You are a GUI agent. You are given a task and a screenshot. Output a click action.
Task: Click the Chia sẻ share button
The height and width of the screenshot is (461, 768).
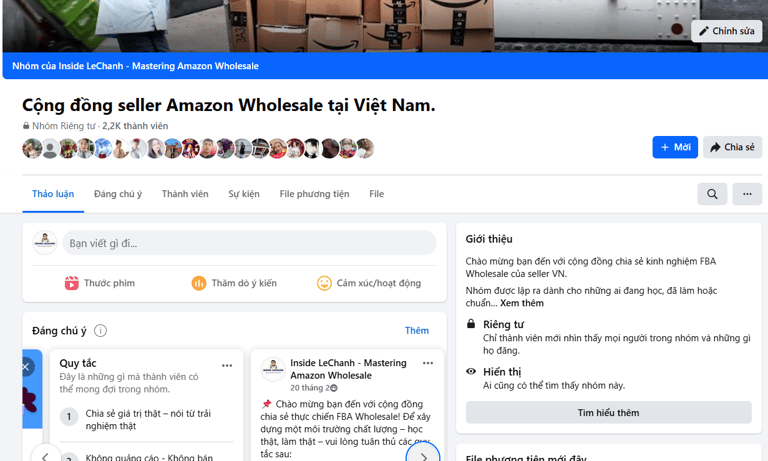[x=732, y=147]
